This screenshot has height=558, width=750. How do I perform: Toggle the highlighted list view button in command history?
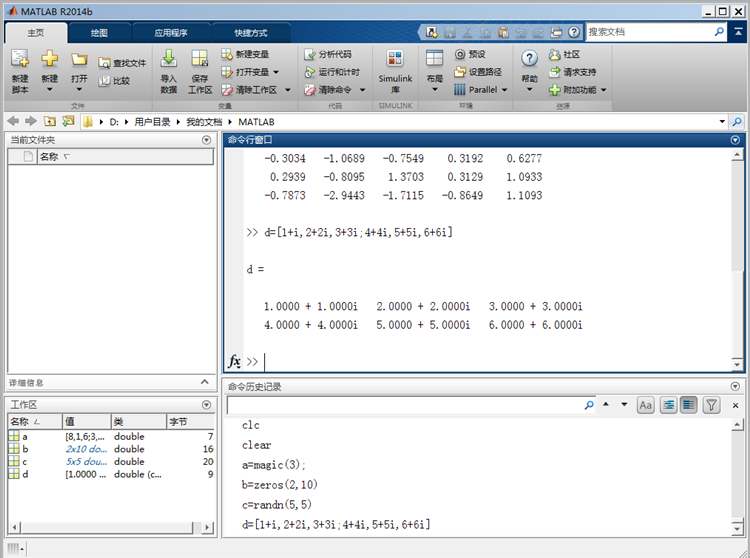689,405
